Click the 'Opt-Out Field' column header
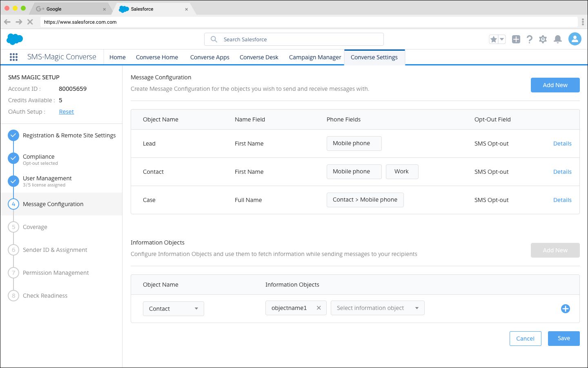588x368 pixels. tap(492, 119)
